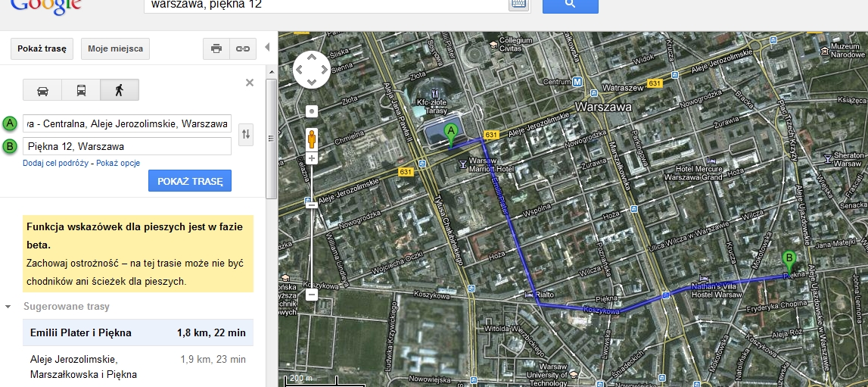Open the Moje miejsca tab

click(115, 48)
